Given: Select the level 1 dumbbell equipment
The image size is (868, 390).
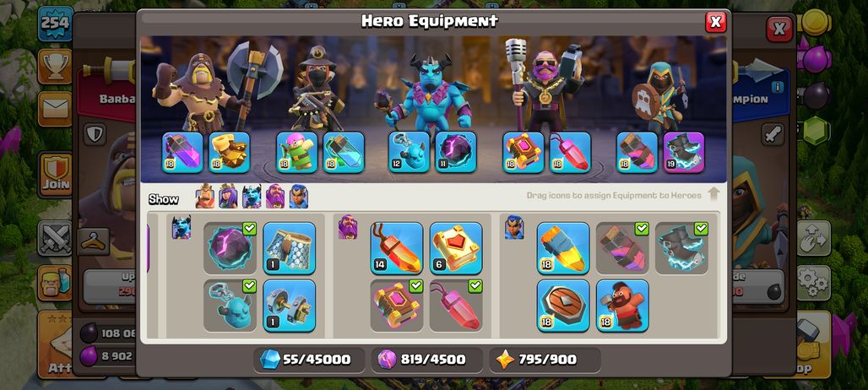Looking at the screenshot, I should click(x=289, y=306).
